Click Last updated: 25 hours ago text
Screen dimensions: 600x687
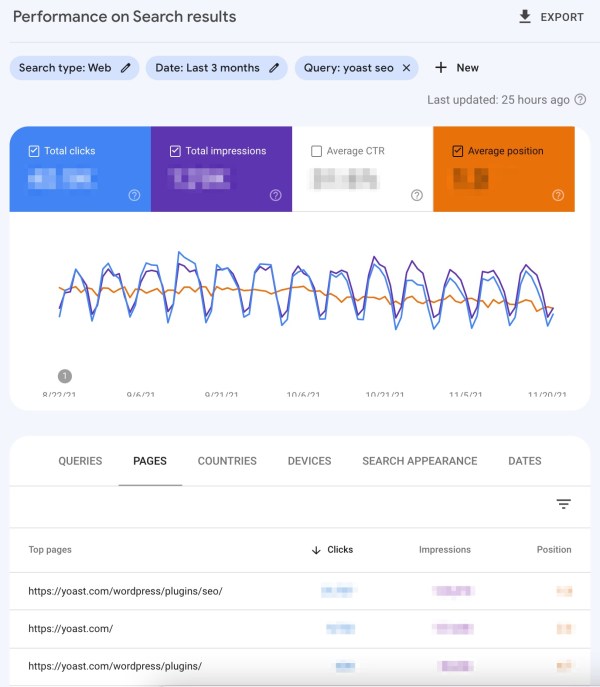(x=498, y=100)
